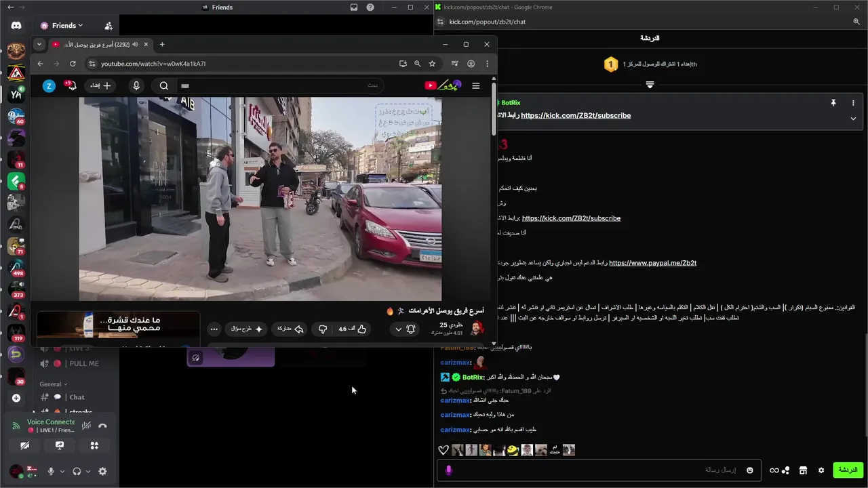
Task: Click install app icon in address bar
Action: (403, 64)
